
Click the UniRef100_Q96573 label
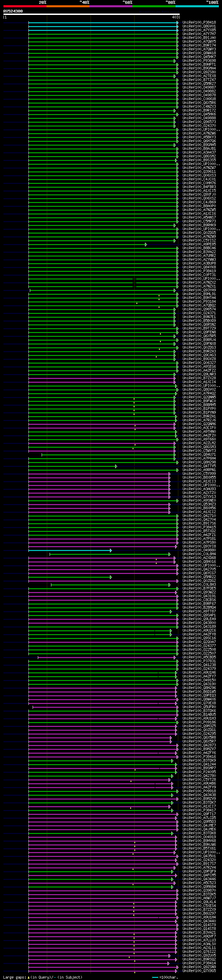pos(199,122)
